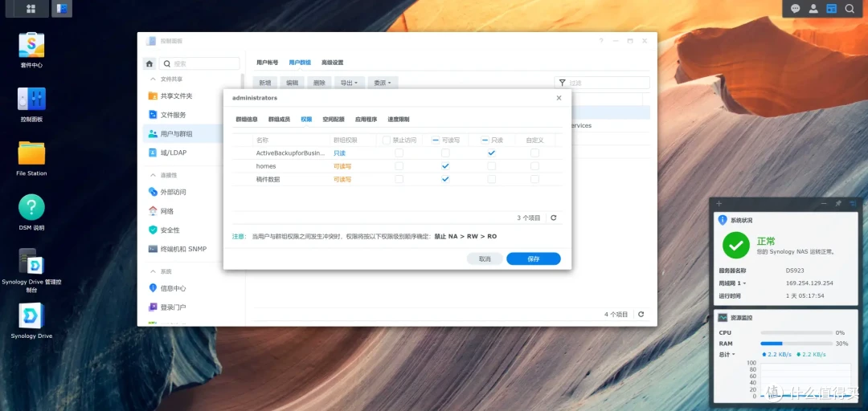Viewport: 868px width, 411px height.
Task: Open the DSM Help desktop icon
Action: pyautogui.click(x=31, y=207)
